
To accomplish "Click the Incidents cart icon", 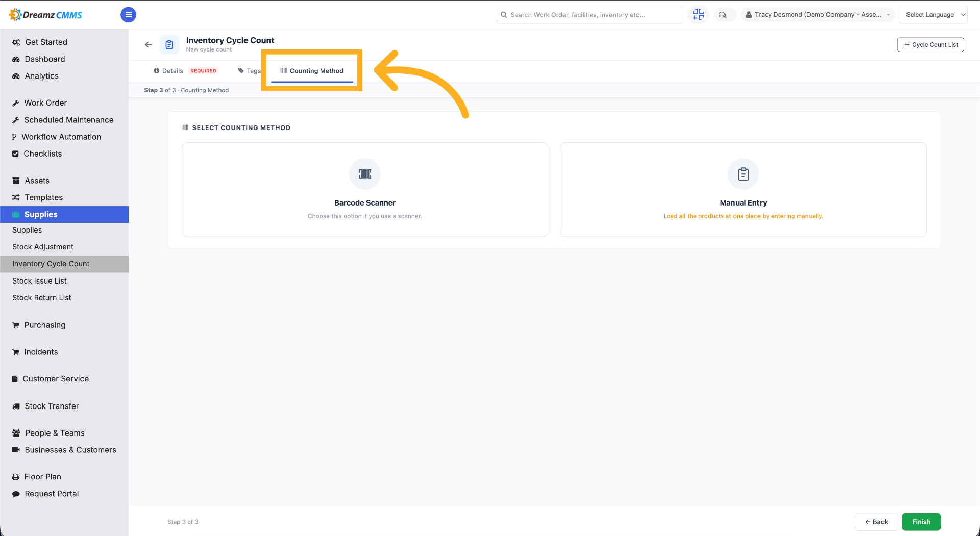I will point(16,352).
